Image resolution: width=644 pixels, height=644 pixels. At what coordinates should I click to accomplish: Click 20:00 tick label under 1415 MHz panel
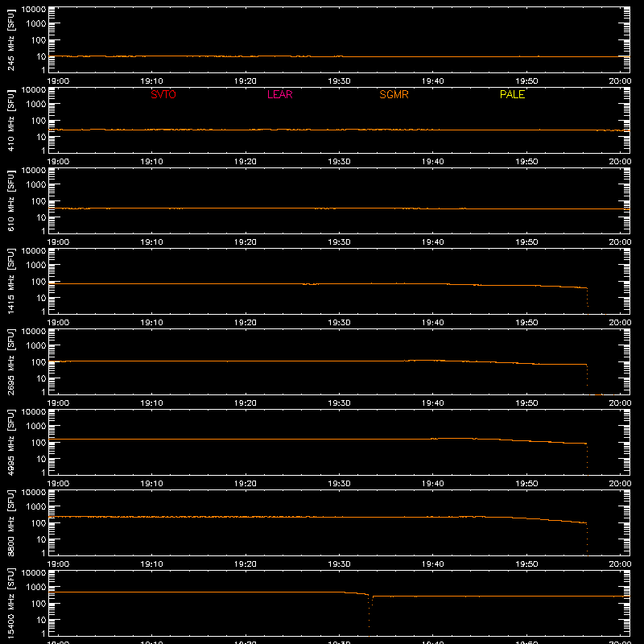pos(620,323)
